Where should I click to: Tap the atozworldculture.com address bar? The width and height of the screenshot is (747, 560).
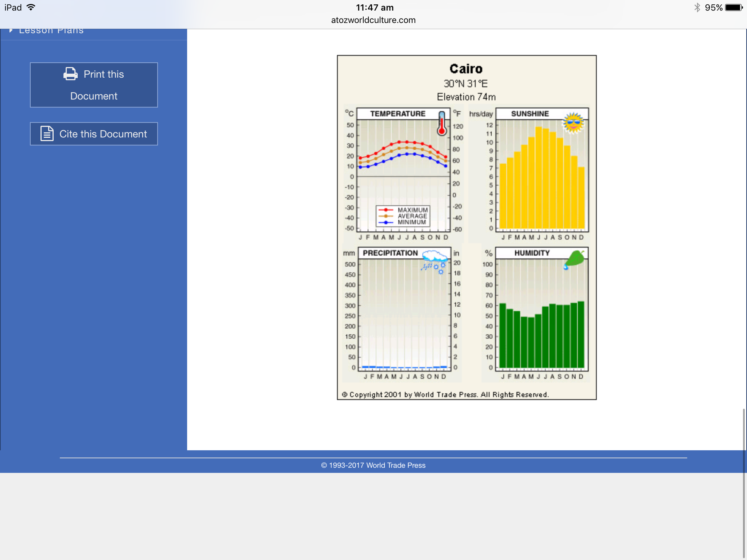[x=373, y=20]
